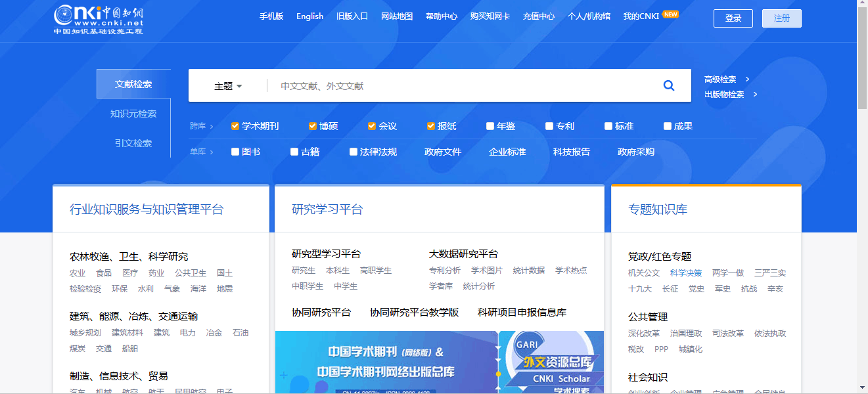Check the 标准 checkbox
The image size is (868, 394).
[608, 126]
